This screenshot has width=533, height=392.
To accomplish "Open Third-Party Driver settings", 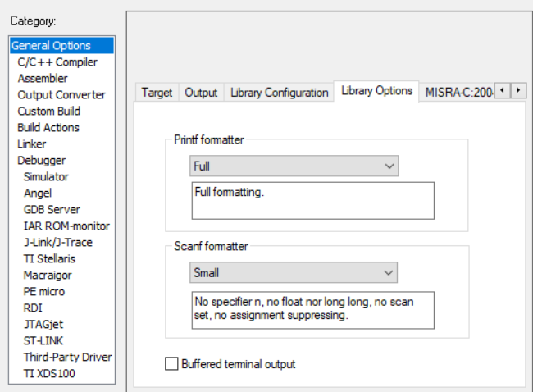I will (x=67, y=357).
